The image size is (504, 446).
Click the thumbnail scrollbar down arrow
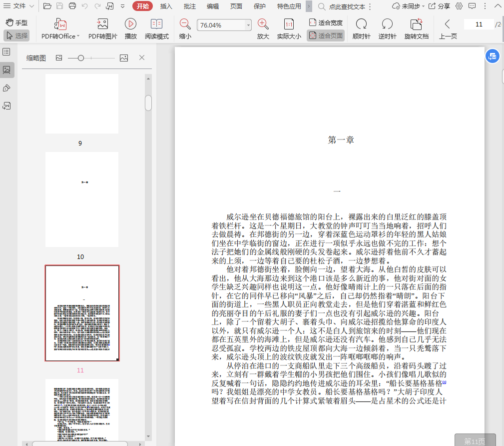(148, 436)
